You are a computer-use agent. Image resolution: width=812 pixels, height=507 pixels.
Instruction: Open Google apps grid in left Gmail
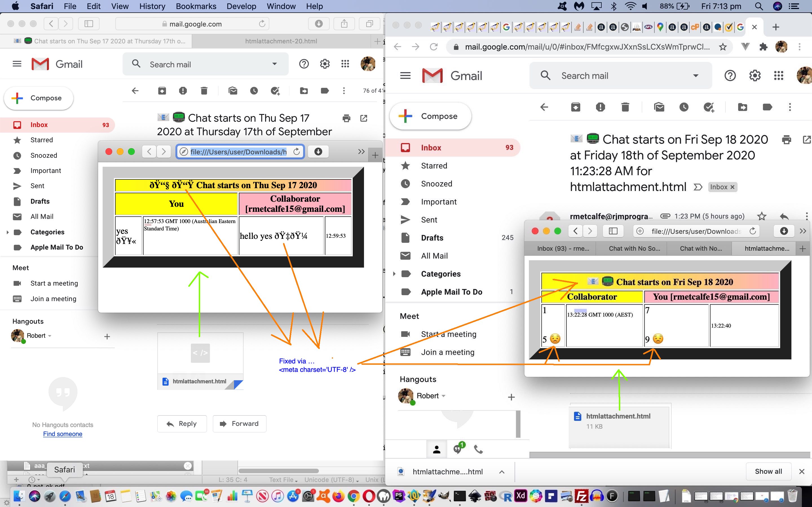(345, 64)
